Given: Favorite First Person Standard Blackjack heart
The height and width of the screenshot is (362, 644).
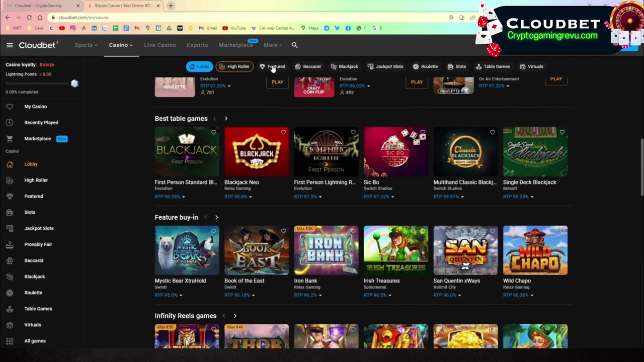Looking at the screenshot, I should click(213, 132).
